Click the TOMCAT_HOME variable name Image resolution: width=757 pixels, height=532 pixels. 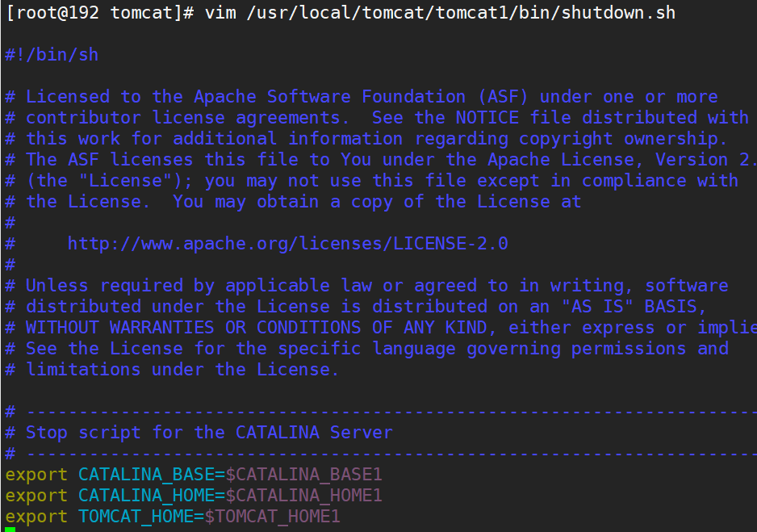coord(135,516)
